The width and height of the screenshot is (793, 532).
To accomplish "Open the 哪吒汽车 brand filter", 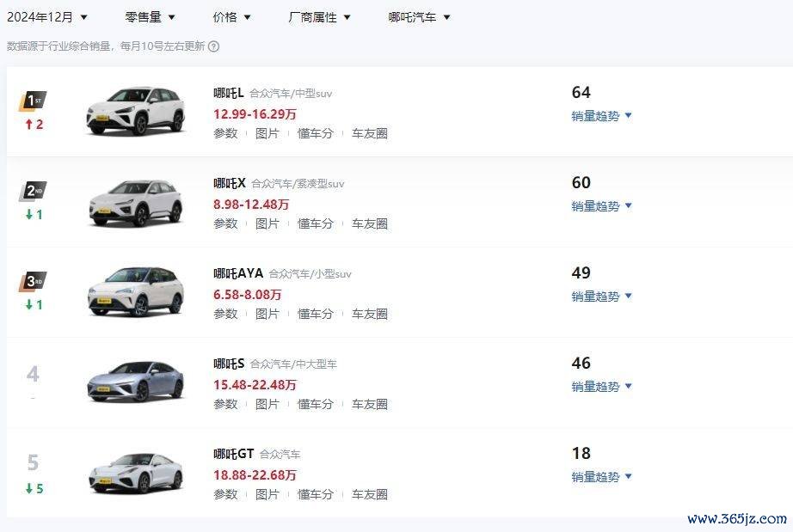I will pyautogui.click(x=419, y=17).
